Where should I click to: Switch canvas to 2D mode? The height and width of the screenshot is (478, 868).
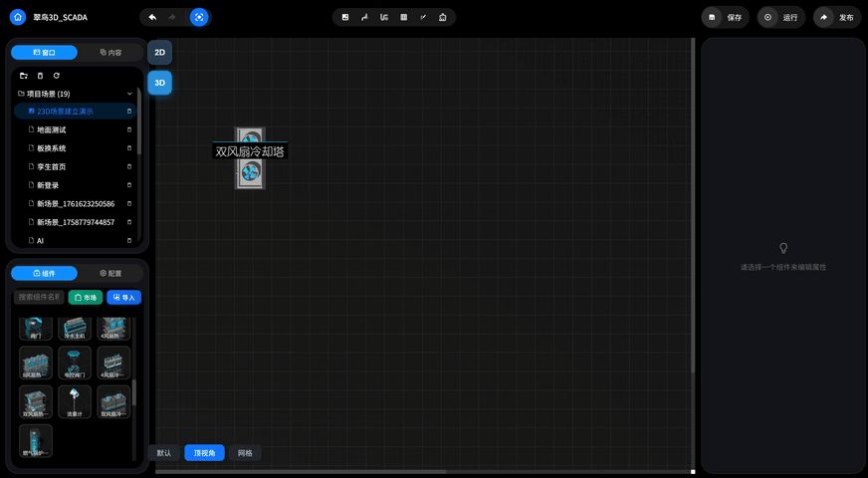[x=159, y=52]
